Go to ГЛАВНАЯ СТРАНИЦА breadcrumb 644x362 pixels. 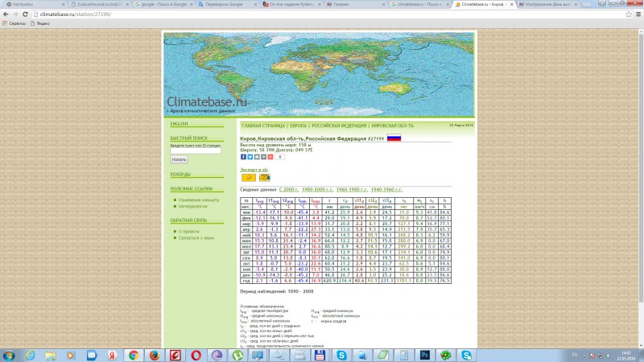[263, 125]
